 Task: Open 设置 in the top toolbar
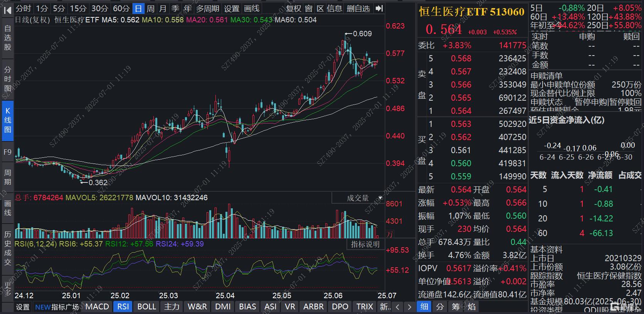click(232, 8)
